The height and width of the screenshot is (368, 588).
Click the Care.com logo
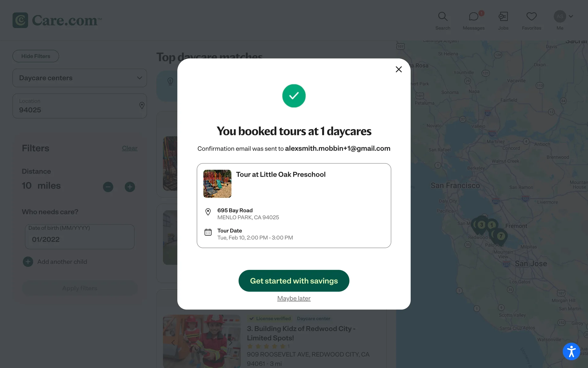point(57,20)
